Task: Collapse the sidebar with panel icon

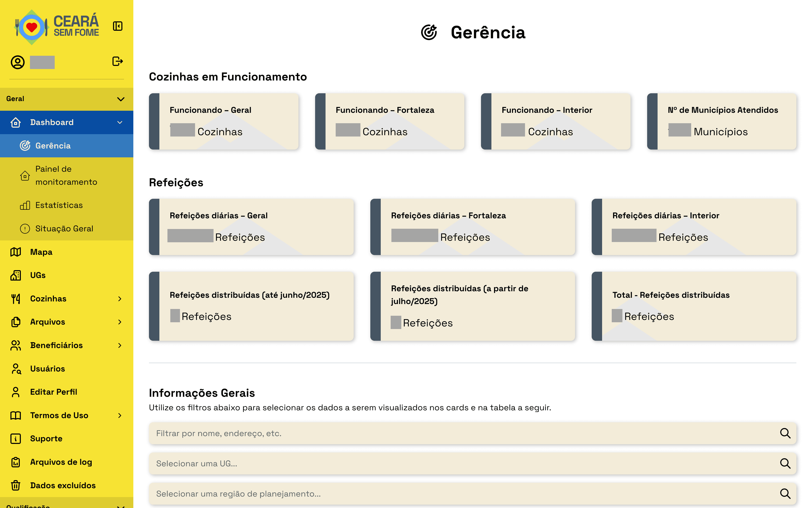Action: (x=117, y=26)
